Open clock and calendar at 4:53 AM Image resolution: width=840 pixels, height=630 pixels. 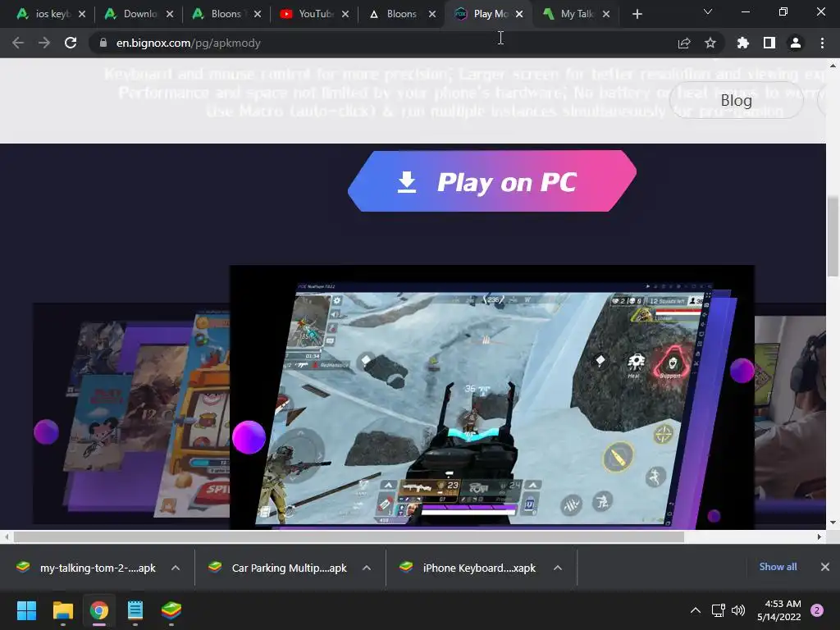pyautogui.click(x=779, y=610)
